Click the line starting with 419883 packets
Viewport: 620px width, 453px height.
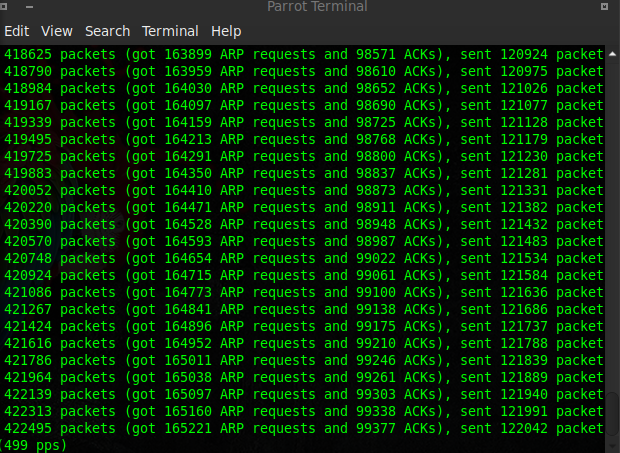[x=304, y=173]
